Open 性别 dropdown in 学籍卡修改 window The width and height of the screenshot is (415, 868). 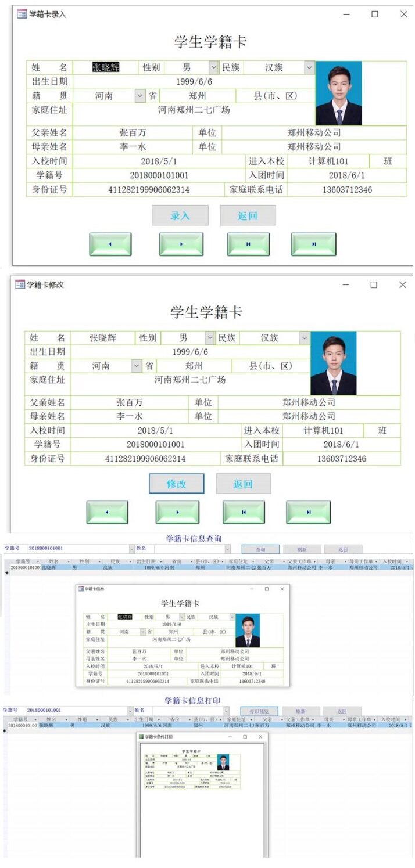pyautogui.click(x=210, y=338)
